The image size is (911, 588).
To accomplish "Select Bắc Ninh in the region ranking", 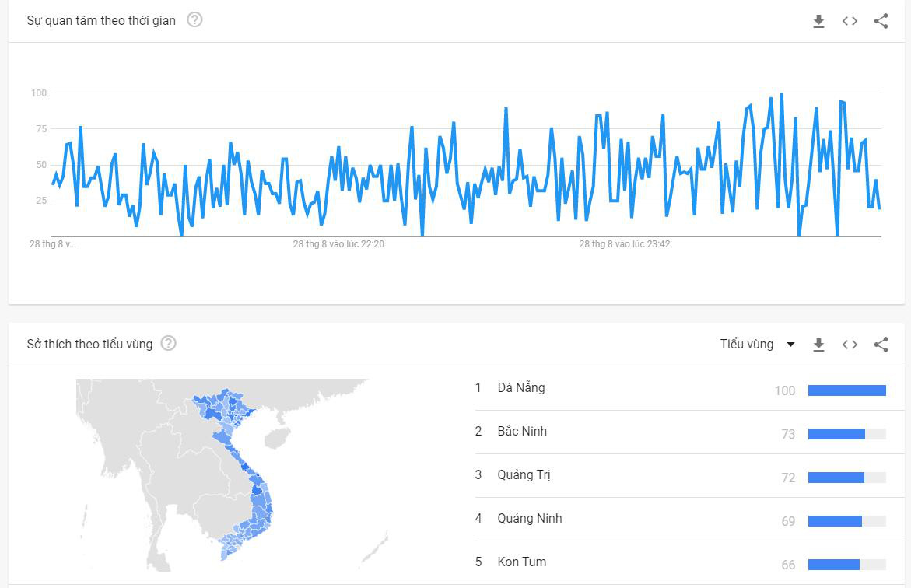I will tap(689, 432).
